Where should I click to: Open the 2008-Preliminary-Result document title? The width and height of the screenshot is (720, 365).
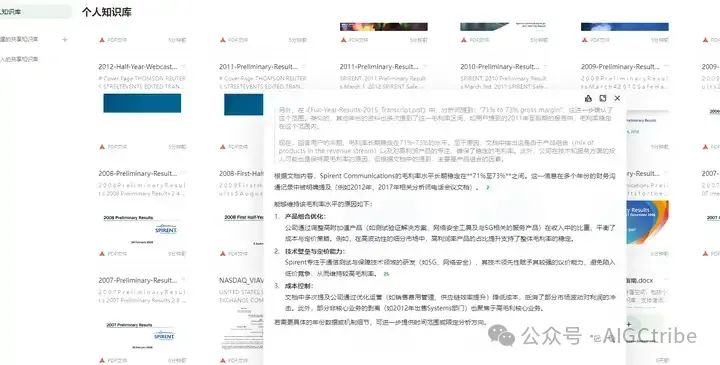pos(137,174)
